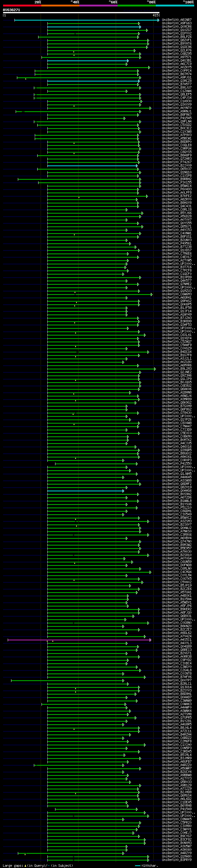The height and width of the screenshot is (868, 197).
Task: Click the label UniRef100_Q7UPR5
Action: (x=176, y=717)
